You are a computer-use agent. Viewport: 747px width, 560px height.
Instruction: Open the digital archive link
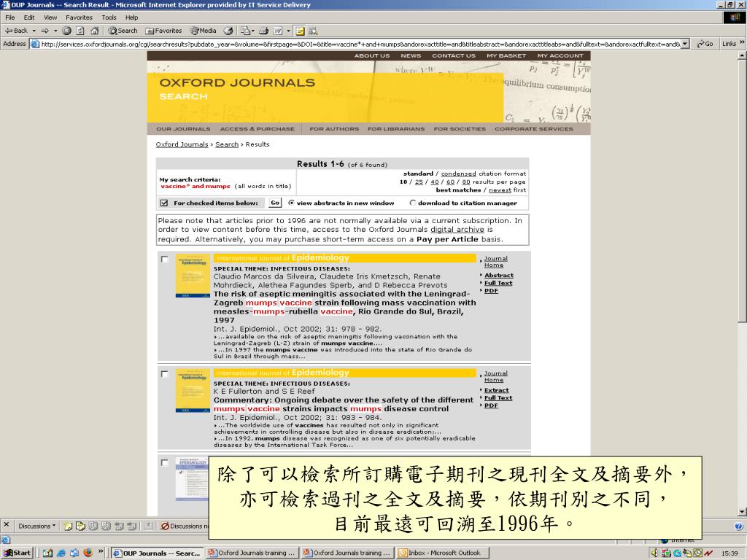457,230
